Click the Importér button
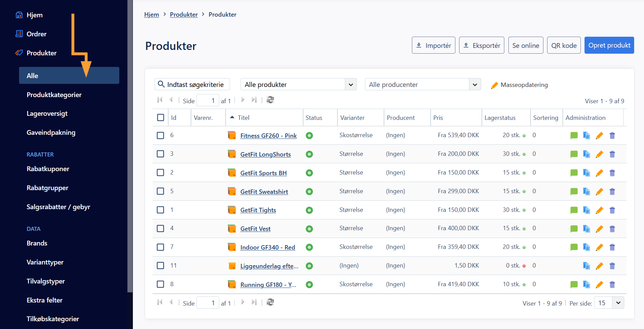644x329 pixels. click(x=433, y=45)
